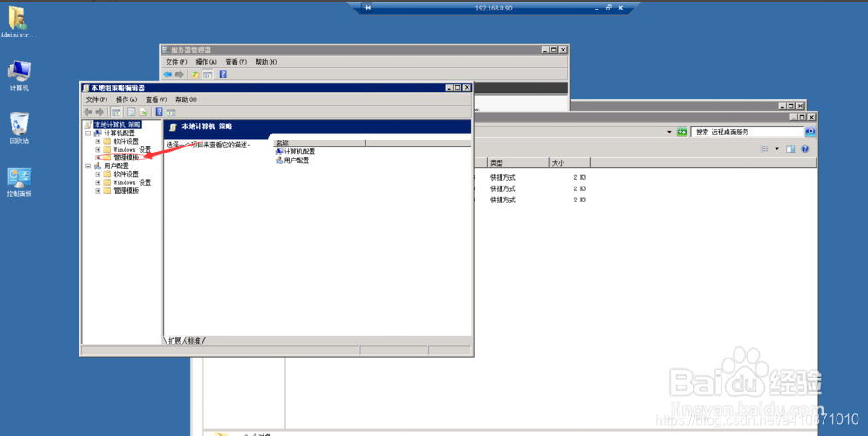Open view options dropdown arrow in Explorer

point(776,149)
